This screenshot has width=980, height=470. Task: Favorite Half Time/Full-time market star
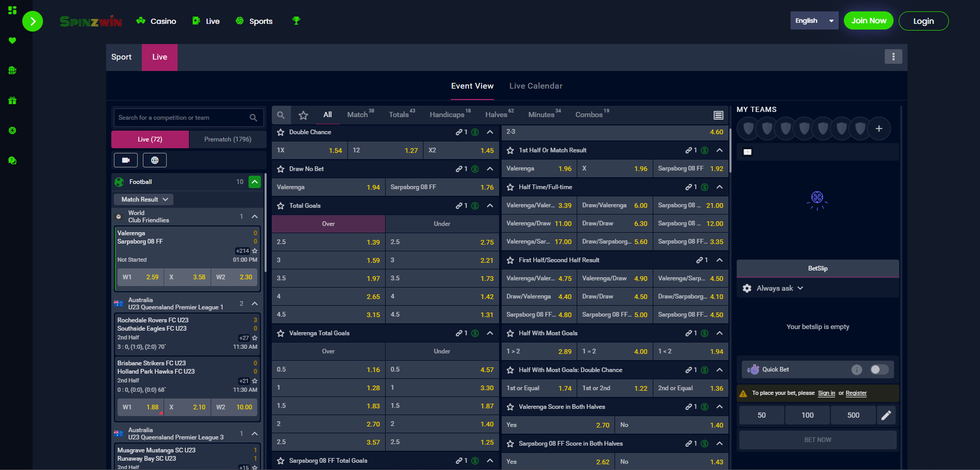point(510,187)
